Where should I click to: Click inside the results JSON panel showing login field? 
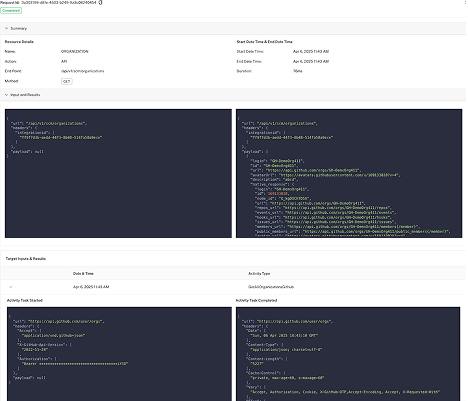[x=349, y=173]
